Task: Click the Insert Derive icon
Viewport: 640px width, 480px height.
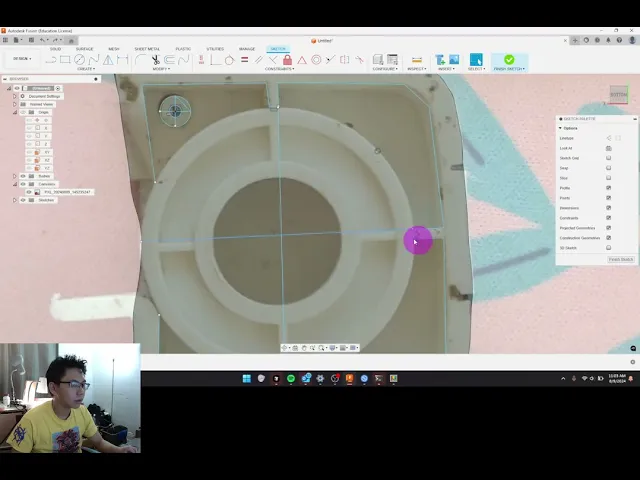Action: point(440,60)
